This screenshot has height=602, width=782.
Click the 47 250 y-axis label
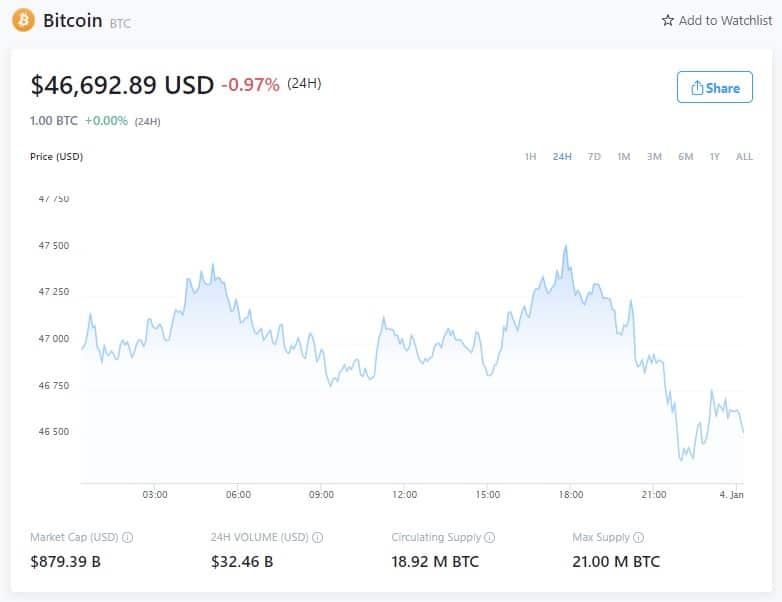[54, 291]
